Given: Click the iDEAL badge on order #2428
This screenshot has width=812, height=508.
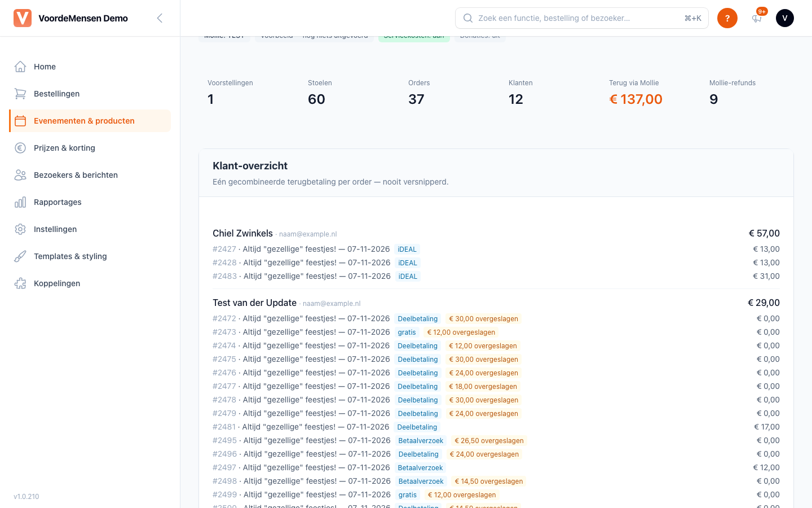Looking at the screenshot, I should (x=408, y=263).
